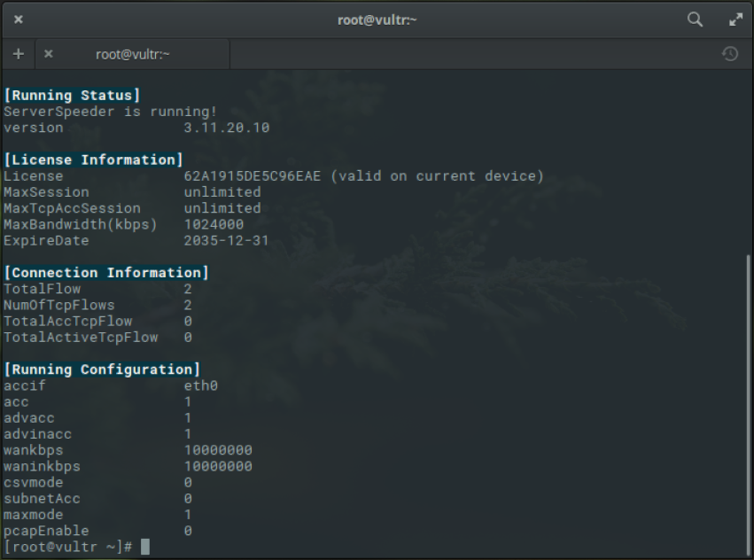Click the advacc label
This screenshot has width=754, height=560.
[x=29, y=418]
